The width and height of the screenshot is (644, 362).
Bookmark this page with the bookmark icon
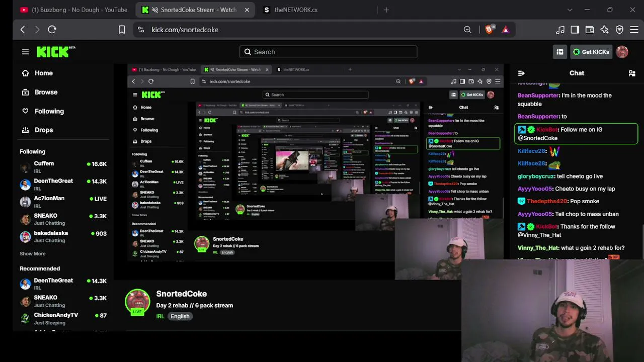click(x=122, y=30)
